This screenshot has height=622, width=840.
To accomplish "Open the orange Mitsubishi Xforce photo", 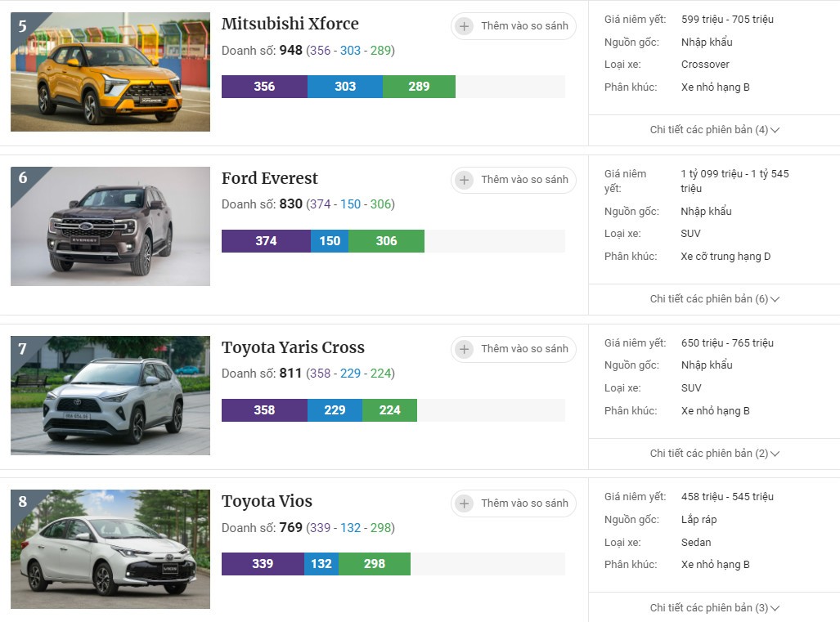I will pyautogui.click(x=110, y=72).
